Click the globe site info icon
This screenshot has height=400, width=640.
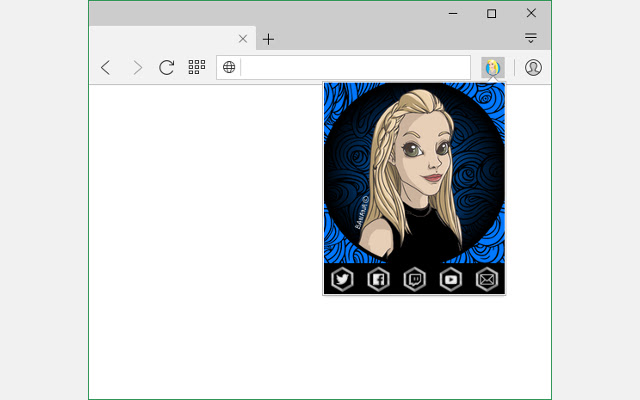pyautogui.click(x=229, y=67)
